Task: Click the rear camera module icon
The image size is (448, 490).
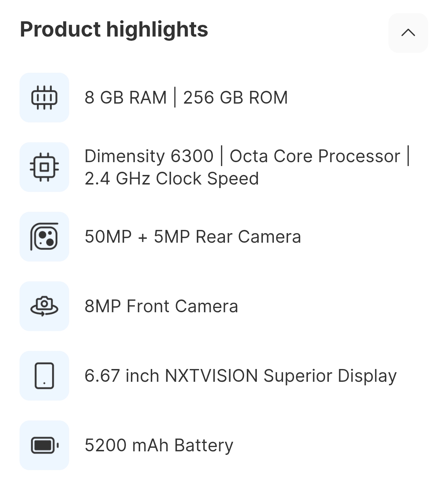Action: tap(44, 237)
